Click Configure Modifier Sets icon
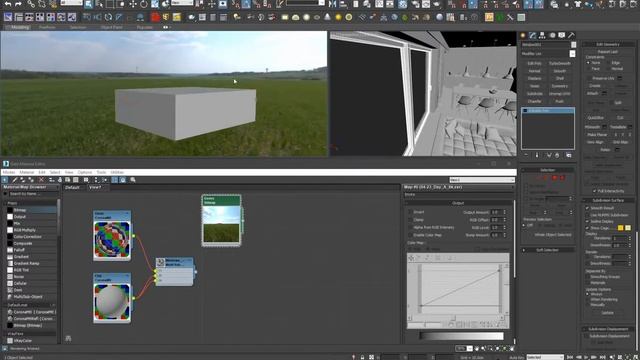 point(569,155)
